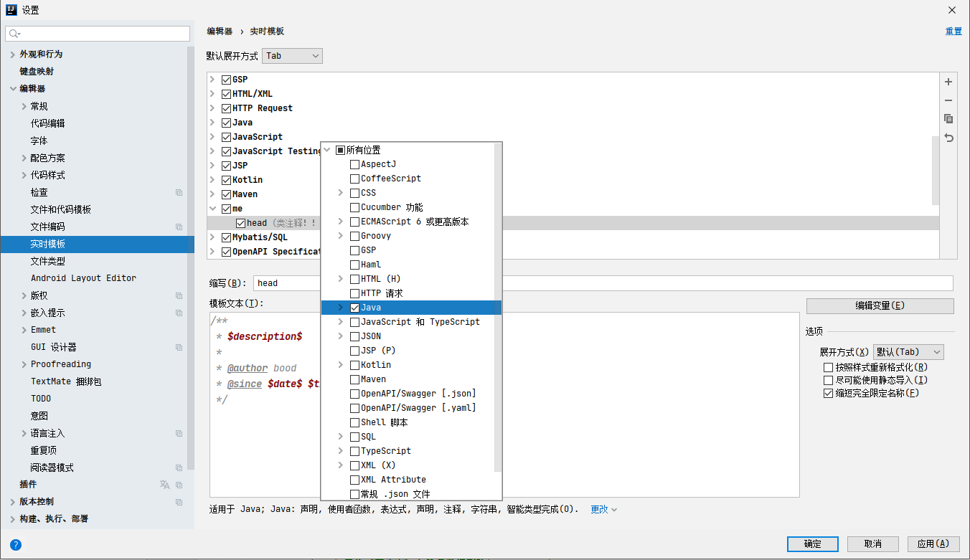The image size is (970, 560).
Task: Click the project-level icon beside 版本控制
Action: coord(179,502)
